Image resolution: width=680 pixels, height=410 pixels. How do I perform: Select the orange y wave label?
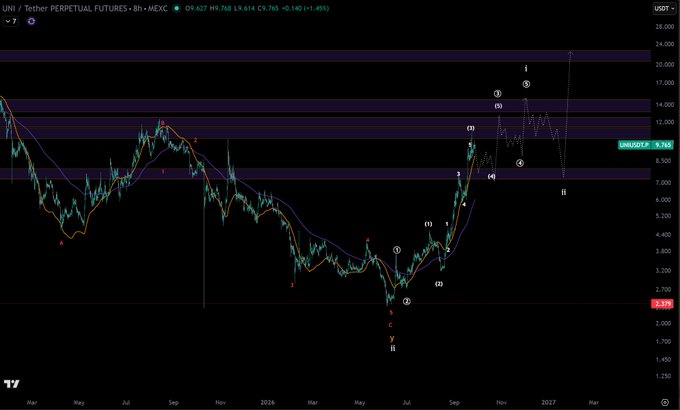click(x=392, y=338)
